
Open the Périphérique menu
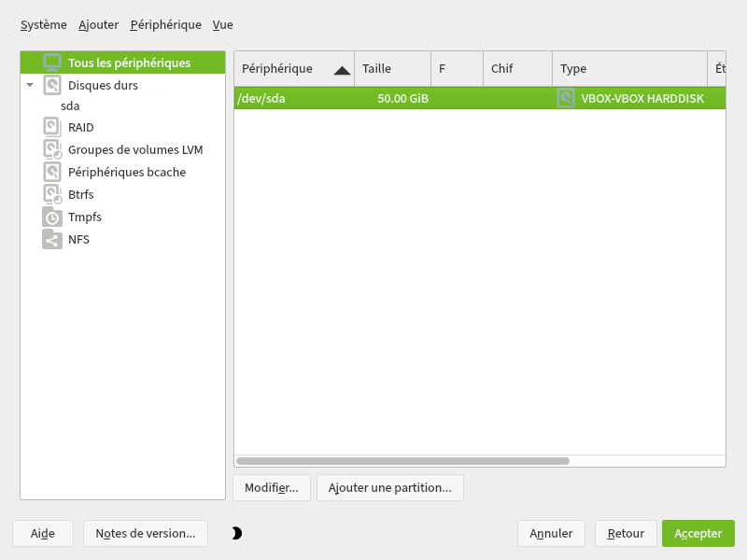click(x=165, y=25)
